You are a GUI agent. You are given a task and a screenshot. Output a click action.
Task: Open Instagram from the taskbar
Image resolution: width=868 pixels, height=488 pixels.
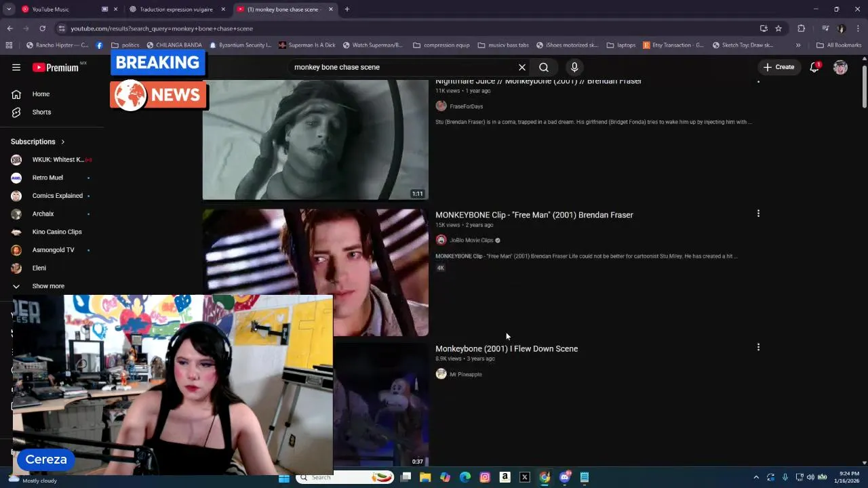485,478
